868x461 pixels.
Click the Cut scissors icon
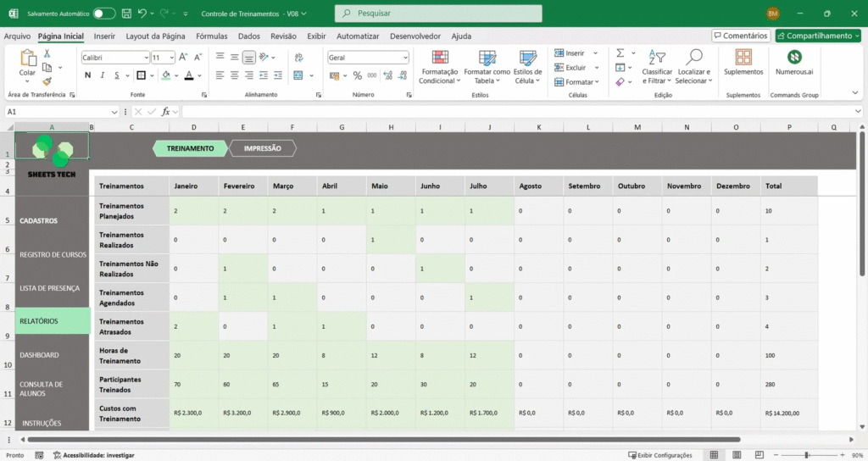47,53
